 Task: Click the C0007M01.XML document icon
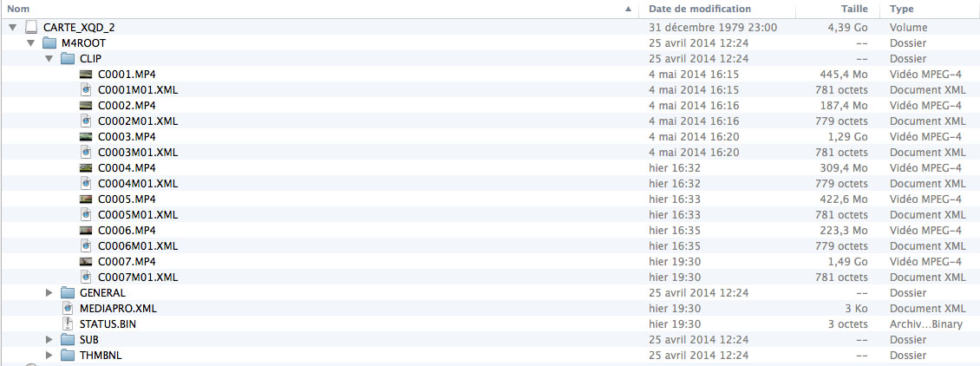pyautogui.click(x=86, y=277)
